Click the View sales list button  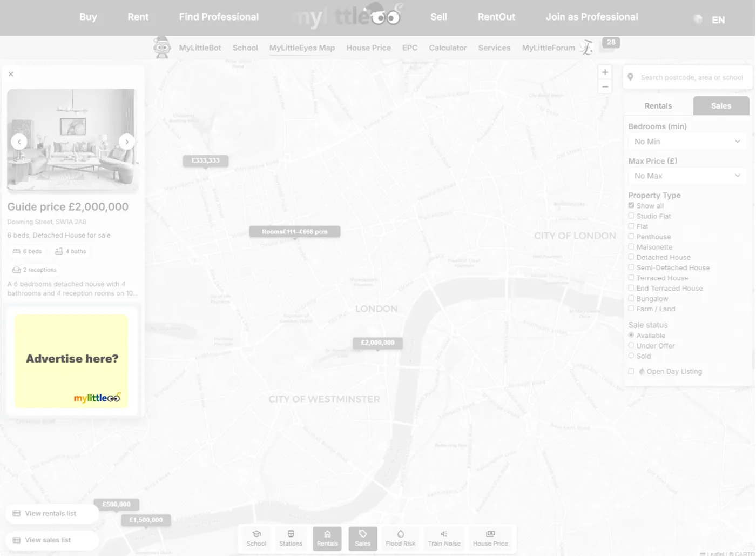pos(51,540)
